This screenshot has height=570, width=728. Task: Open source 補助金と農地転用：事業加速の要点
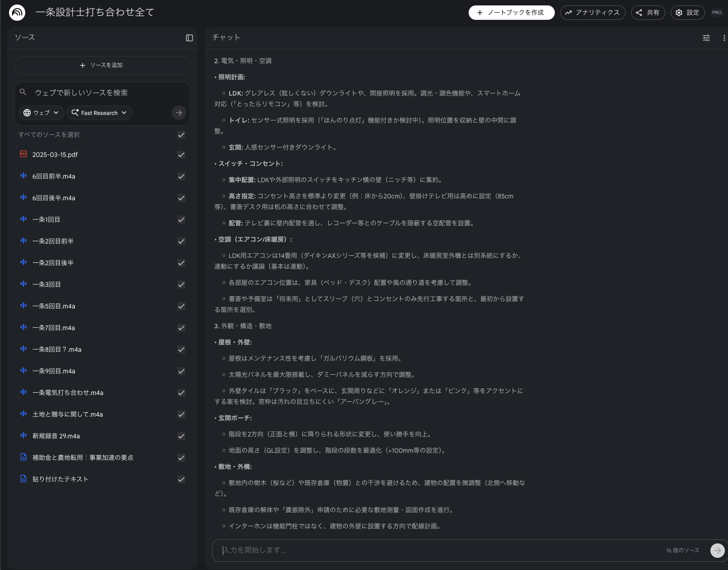point(83,458)
